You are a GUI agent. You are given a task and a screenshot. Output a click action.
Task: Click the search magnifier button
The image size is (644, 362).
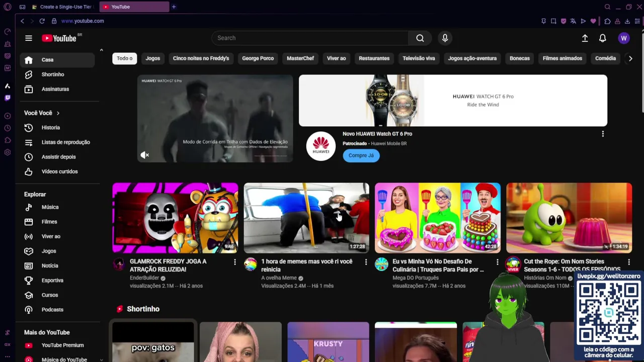(x=420, y=38)
